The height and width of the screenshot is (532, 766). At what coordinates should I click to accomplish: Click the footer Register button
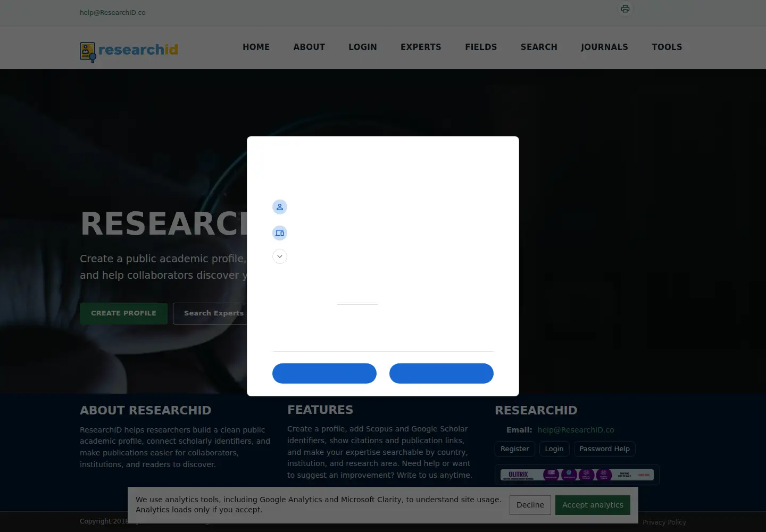(x=515, y=449)
